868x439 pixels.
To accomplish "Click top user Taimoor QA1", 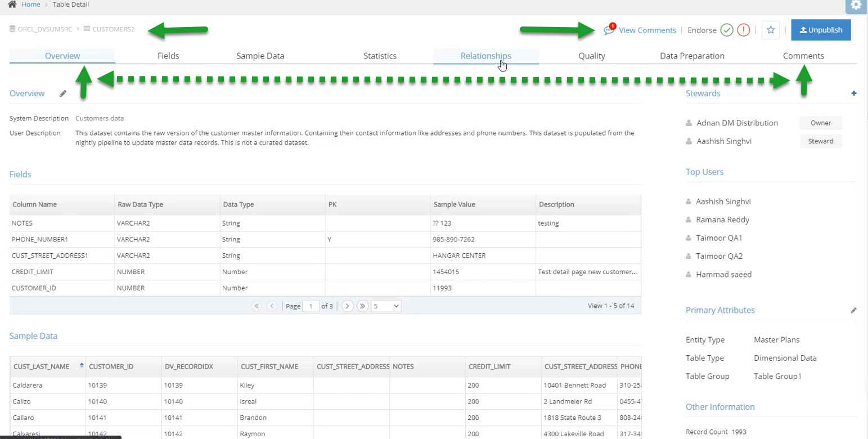I will coord(719,238).
